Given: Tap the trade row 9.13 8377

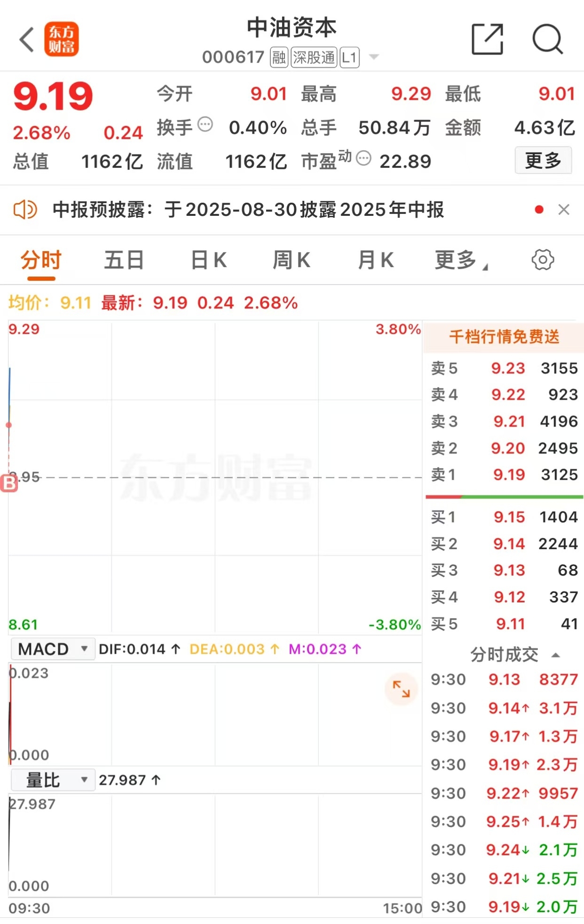Looking at the screenshot, I should pyautogui.click(x=504, y=679).
